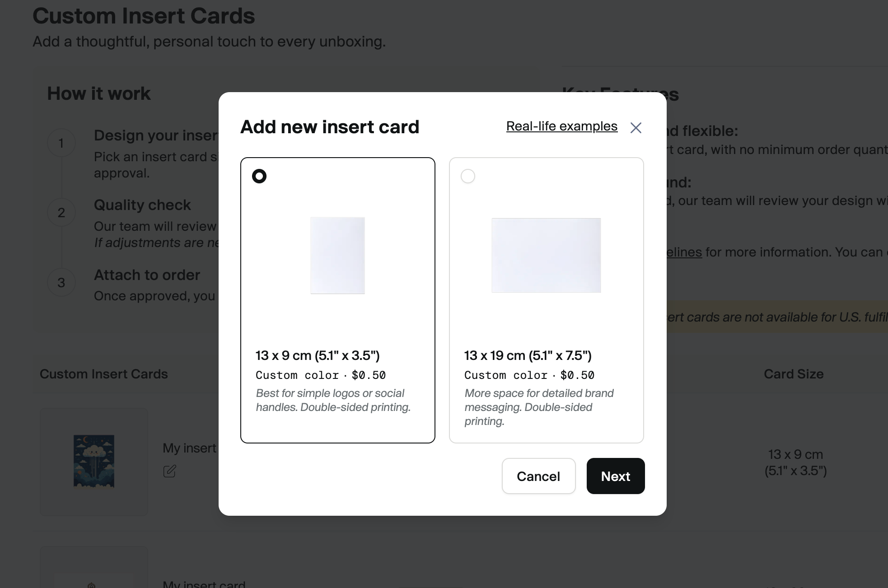Click the 13 x 19 cm option title
This screenshot has width=888, height=588.
pyautogui.click(x=528, y=355)
